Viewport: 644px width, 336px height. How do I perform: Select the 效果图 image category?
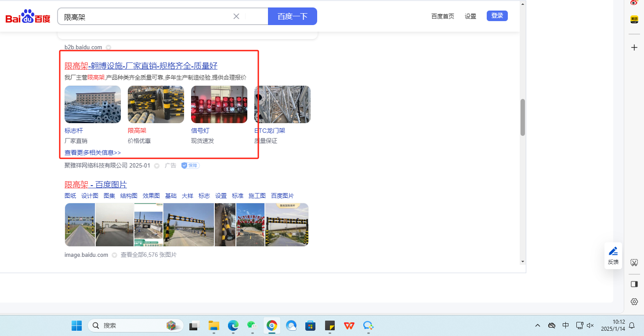151,196
